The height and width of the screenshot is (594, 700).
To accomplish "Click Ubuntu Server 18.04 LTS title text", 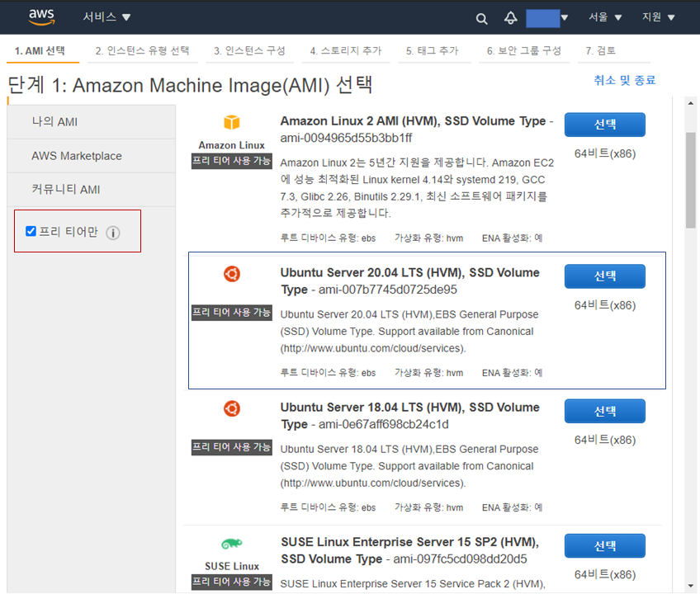I will point(409,416).
